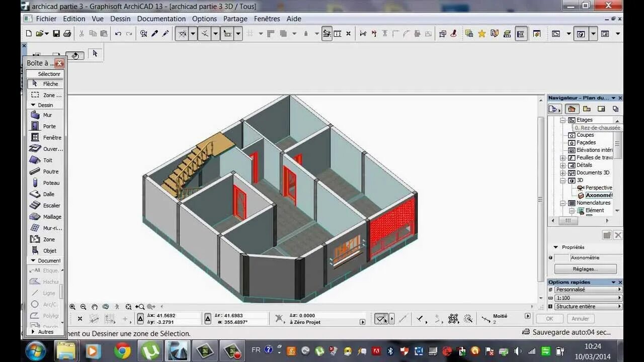Collapse the Propriétés section

[x=556, y=247]
